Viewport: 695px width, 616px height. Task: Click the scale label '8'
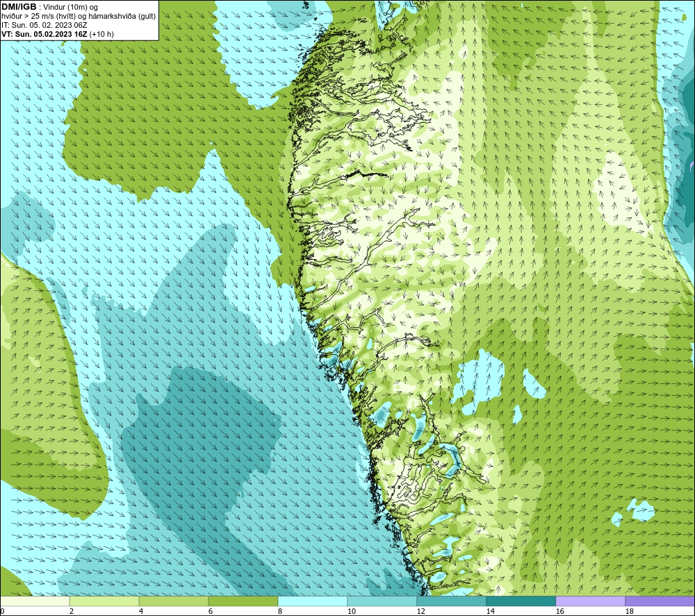(x=279, y=611)
